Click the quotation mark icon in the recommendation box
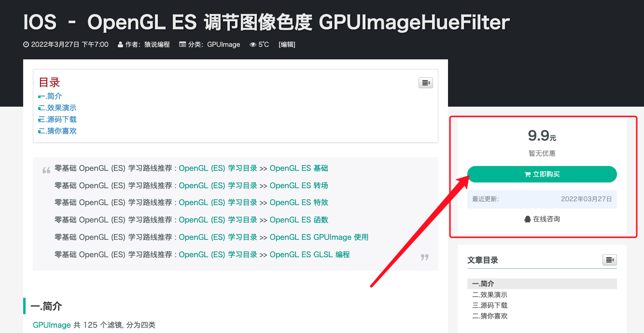Screen dimensions: 644x333 tap(46, 169)
